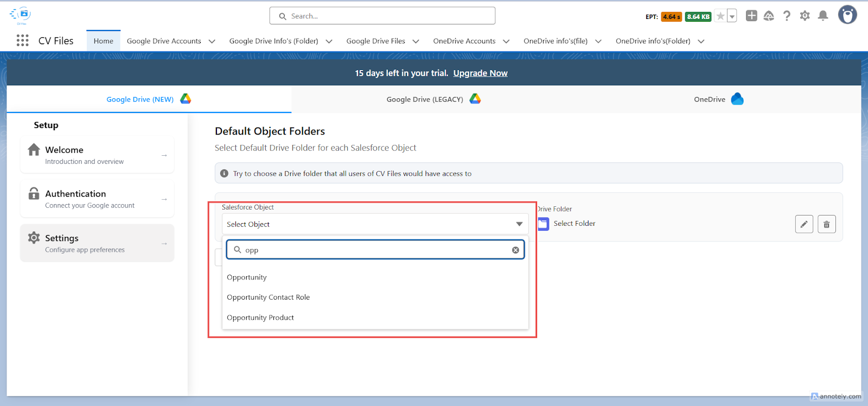Expand the OneDrive info's(file) chevron
The image size is (868, 406).
(598, 41)
